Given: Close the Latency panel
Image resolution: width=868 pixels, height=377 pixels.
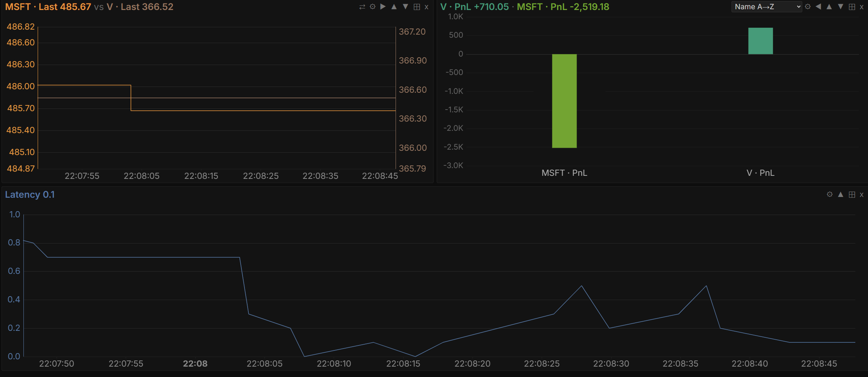Looking at the screenshot, I should 861,195.
